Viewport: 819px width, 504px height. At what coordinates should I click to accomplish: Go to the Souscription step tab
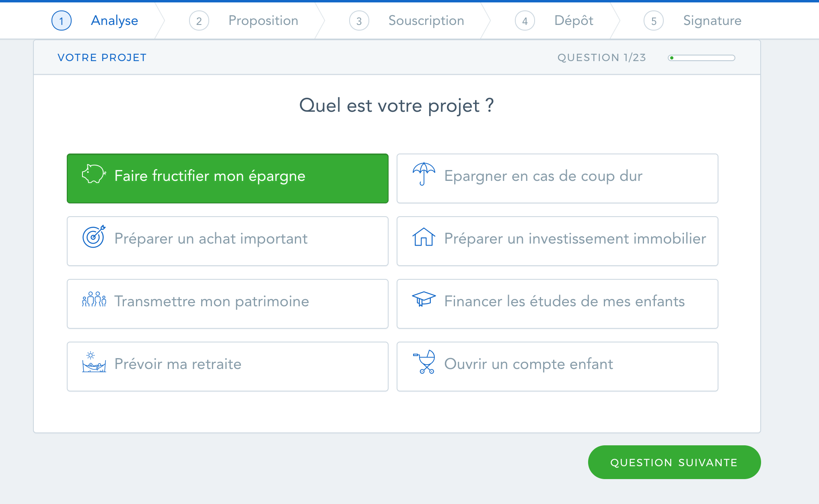coord(406,20)
